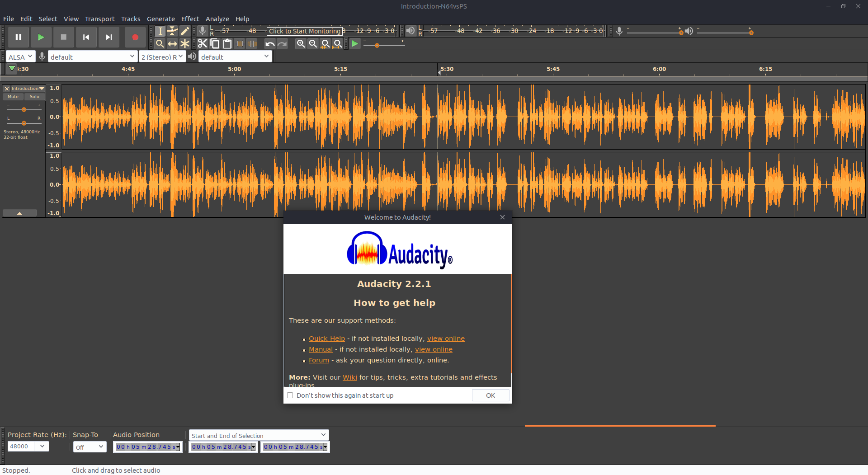Collapse the track with bottom arrow button
868x475 pixels.
[x=20, y=213]
